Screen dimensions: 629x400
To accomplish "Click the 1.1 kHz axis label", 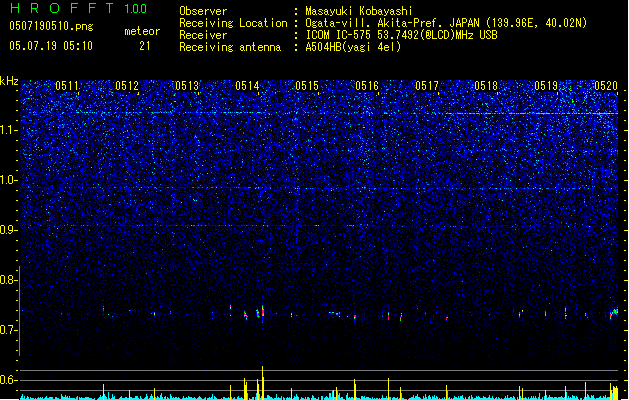I will click(x=8, y=130).
